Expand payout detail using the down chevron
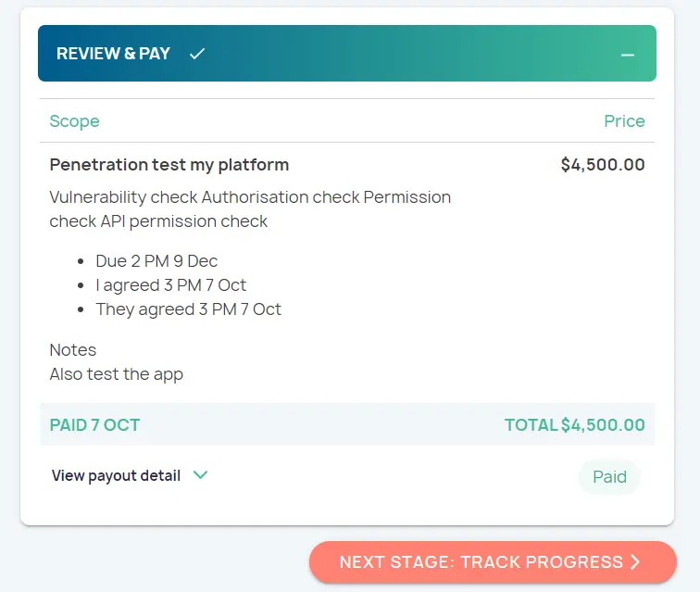Image resolution: width=700 pixels, height=592 pixels. click(200, 475)
